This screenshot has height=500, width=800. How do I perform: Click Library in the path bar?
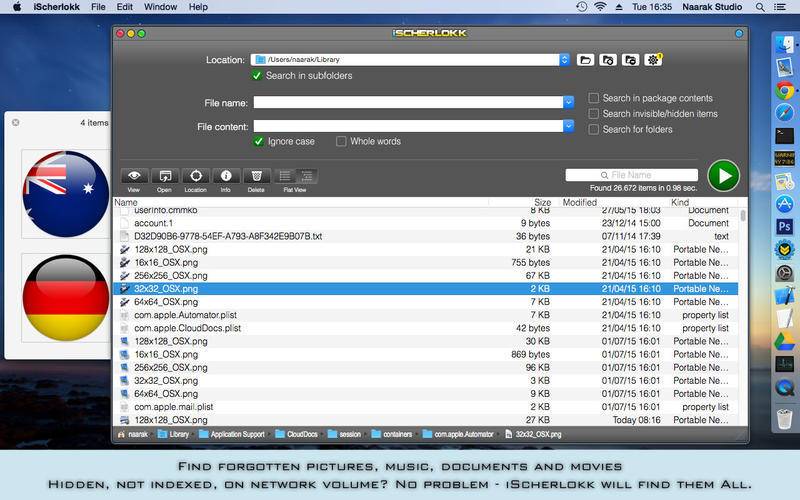click(x=173, y=434)
